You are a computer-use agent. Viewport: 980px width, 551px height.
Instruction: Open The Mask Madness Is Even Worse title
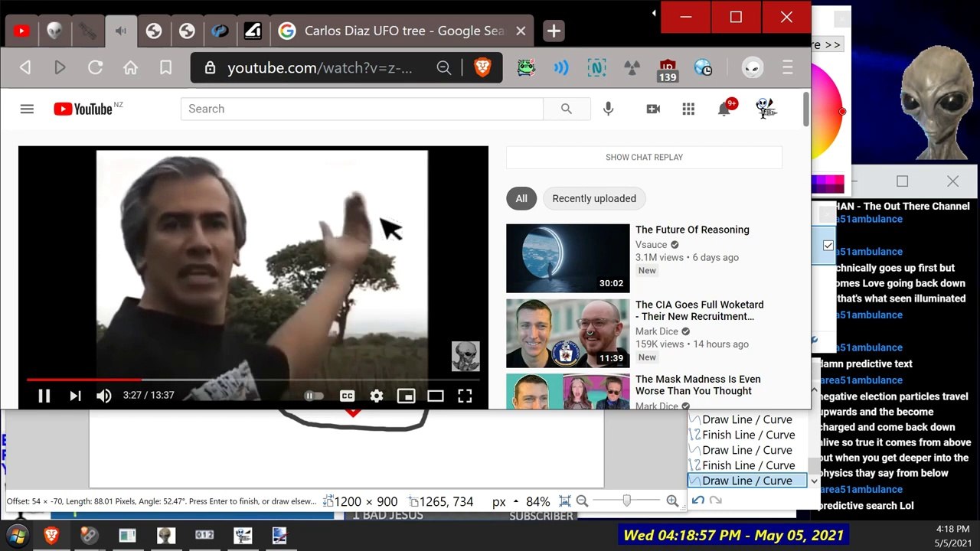click(x=698, y=385)
